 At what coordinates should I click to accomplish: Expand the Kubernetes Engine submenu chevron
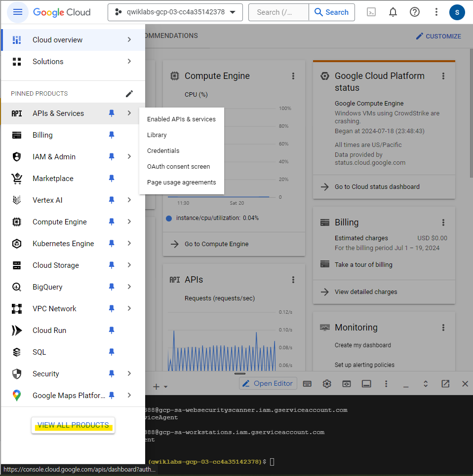coord(129,244)
